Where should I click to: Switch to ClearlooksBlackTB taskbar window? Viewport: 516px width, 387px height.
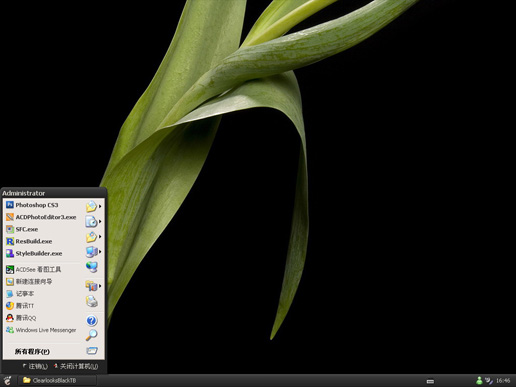tap(57, 380)
